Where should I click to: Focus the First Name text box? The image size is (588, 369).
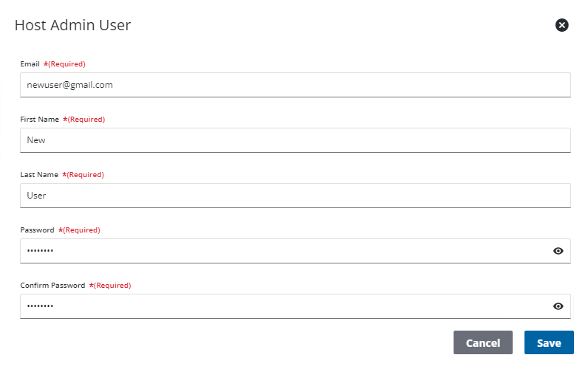pos(295,140)
